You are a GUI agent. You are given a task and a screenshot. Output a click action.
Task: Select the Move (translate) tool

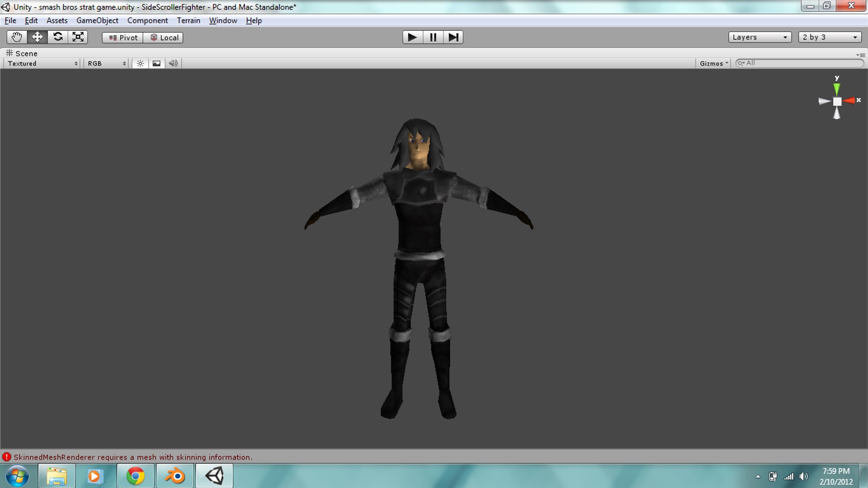pyautogui.click(x=37, y=37)
